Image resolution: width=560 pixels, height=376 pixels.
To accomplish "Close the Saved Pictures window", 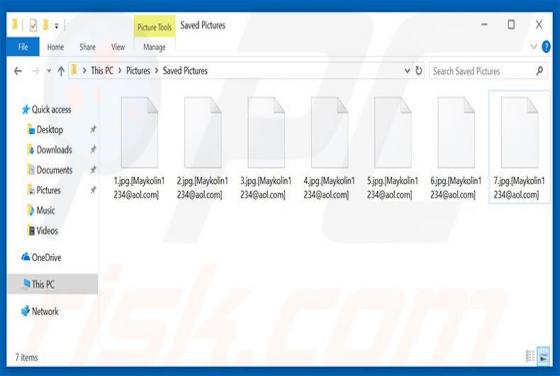I will [539, 25].
